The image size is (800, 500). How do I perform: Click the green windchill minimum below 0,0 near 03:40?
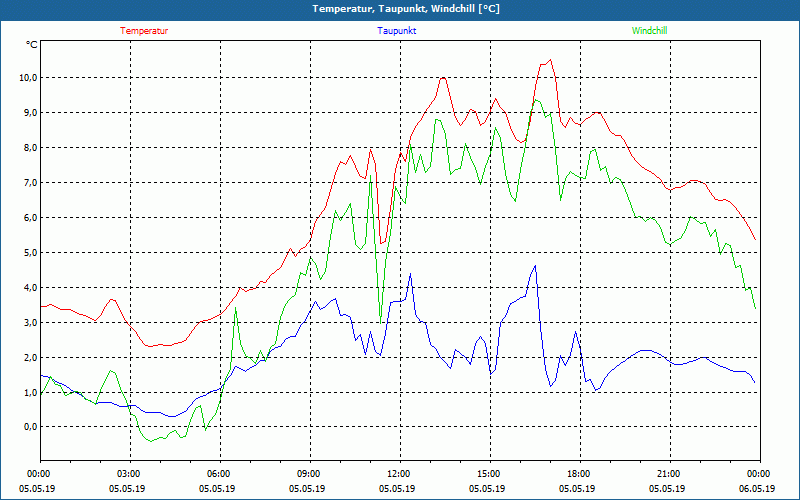(x=151, y=441)
